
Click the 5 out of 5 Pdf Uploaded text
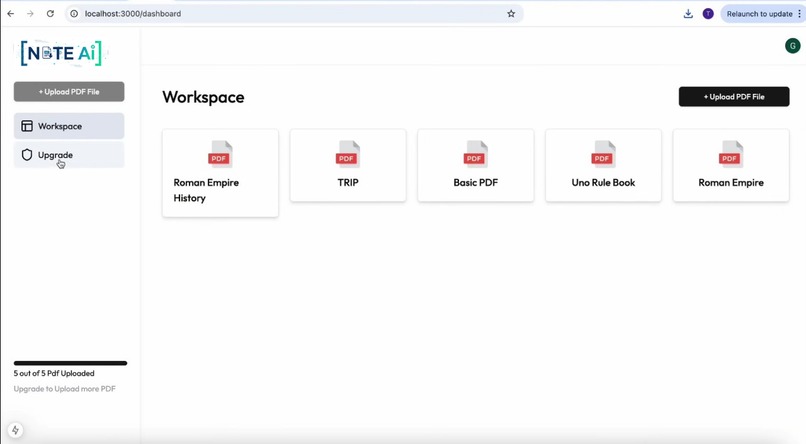[54, 373]
